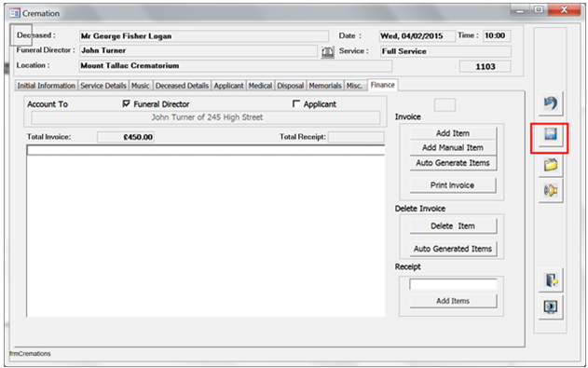Viewport: 588px width, 368px height.
Task: Open the Music tab
Action: tap(141, 86)
